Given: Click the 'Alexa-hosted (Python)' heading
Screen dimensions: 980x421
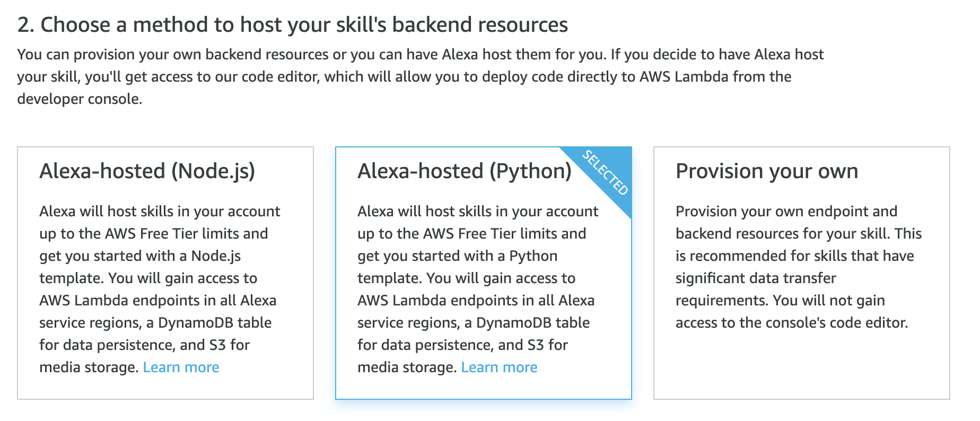Looking at the screenshot, I should coord(465,171).
